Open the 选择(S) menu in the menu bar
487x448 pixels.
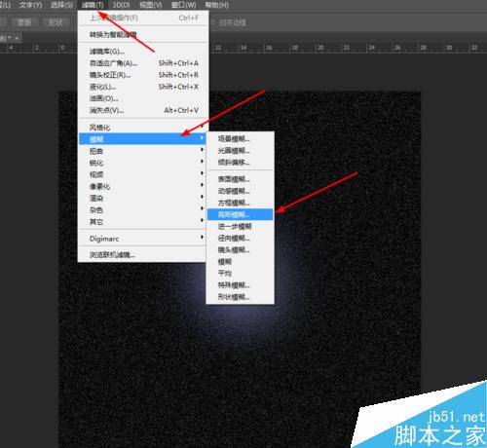click(x=61, y=5)
